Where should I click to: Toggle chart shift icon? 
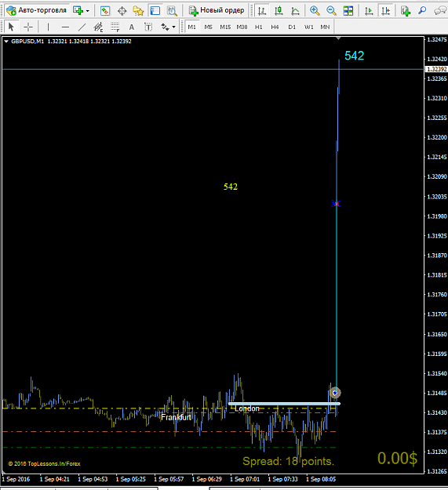(x=385, y=11)
